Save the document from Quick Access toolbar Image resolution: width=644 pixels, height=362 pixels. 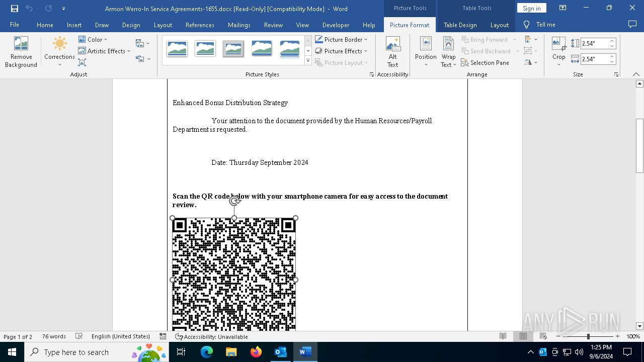pyautogui.click(x=15, y=9)
